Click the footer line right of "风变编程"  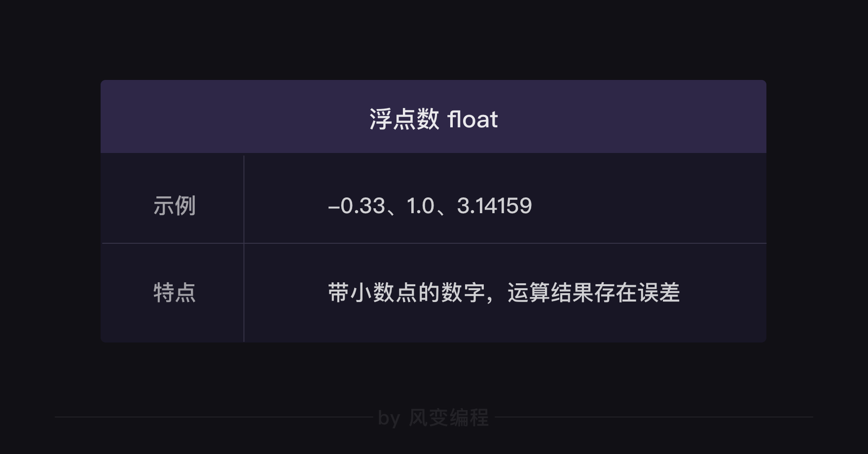[651, 417]
